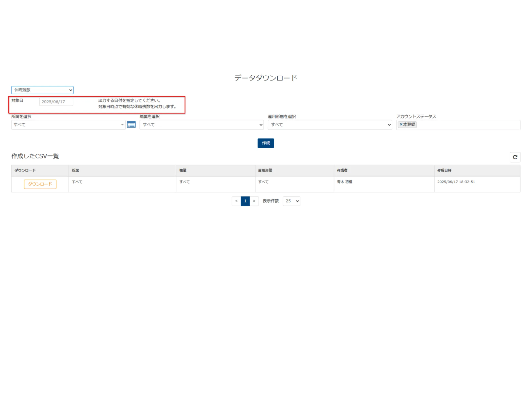Refresh the created CSV list
Image resolution: width=532 pixels, height=399 pixels.
click(x=515, y=157)
